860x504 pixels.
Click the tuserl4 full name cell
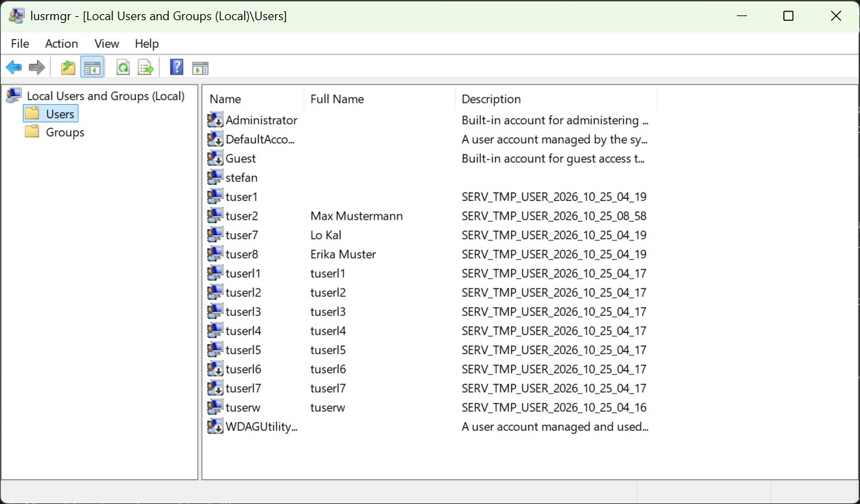point(328,331)
